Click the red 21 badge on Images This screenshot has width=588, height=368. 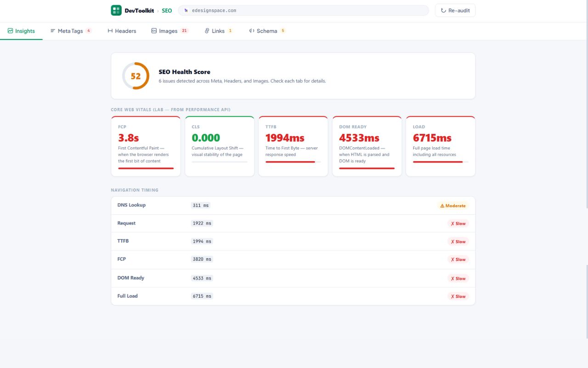tap(184, 31)
